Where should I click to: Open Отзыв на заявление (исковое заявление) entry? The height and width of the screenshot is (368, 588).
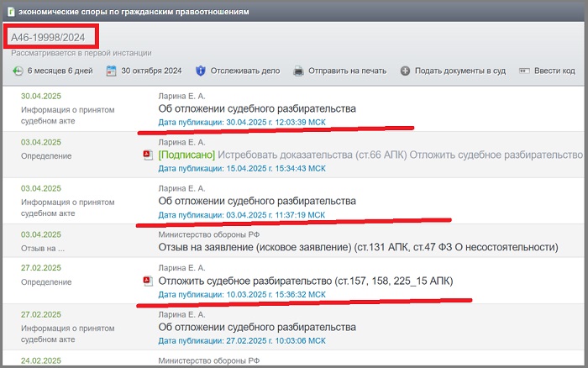(358, 247)
